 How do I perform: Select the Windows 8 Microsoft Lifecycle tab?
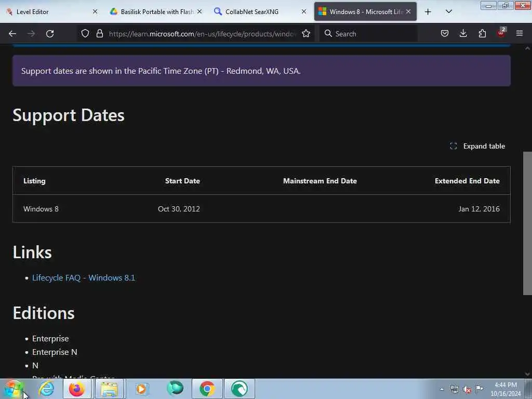(x=365, y=12)
